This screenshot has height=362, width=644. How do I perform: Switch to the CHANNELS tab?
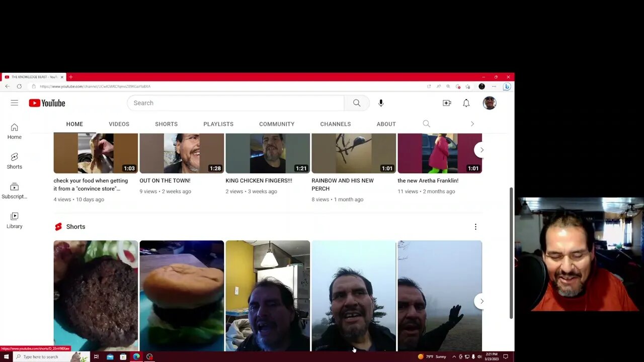pyautogui.click(x=336, y=124)
